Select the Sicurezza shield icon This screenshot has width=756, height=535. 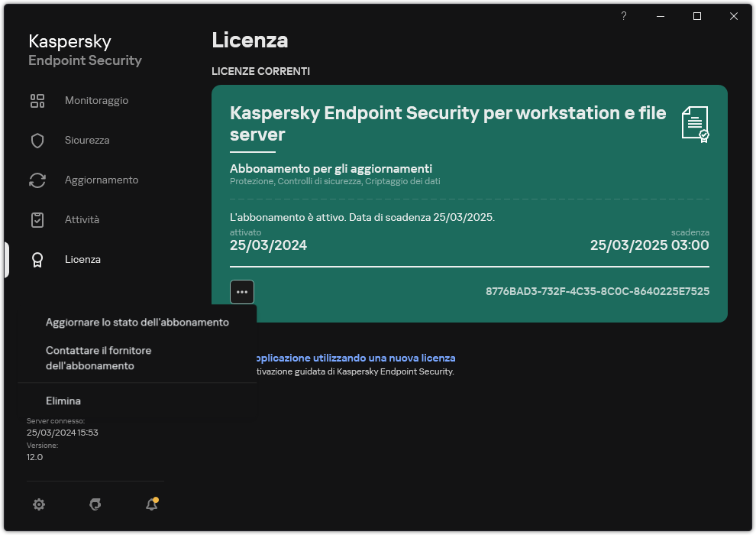click(37, 140)
